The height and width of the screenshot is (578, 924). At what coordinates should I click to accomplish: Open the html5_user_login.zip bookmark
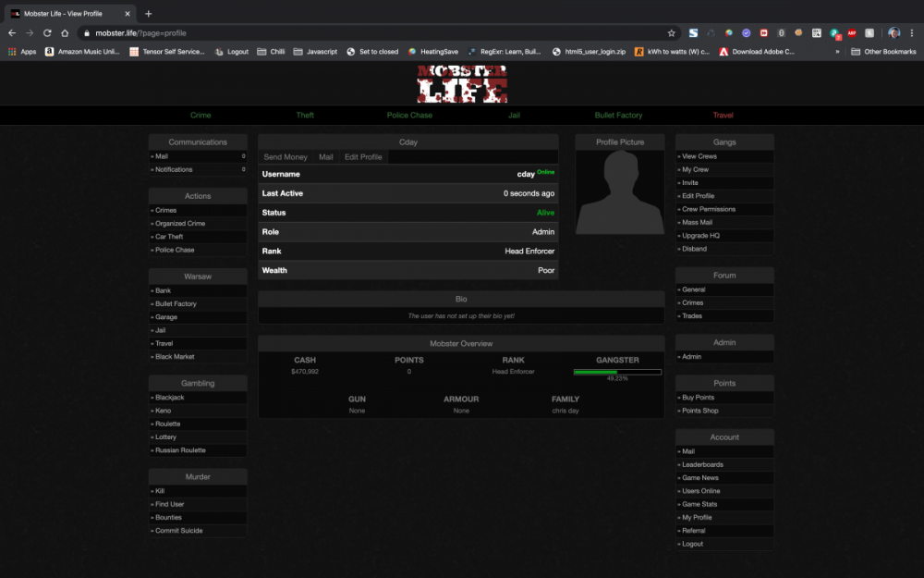[595, 52]
